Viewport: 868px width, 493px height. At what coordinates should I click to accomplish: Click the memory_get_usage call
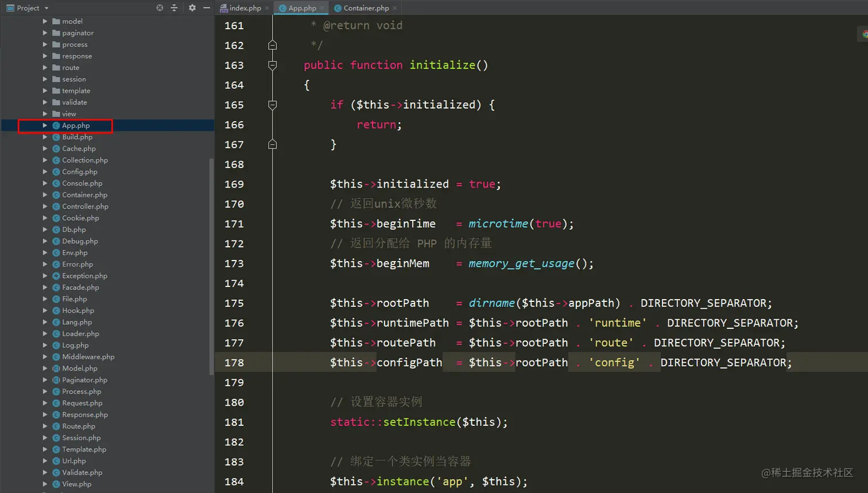[x=521, y=263]
